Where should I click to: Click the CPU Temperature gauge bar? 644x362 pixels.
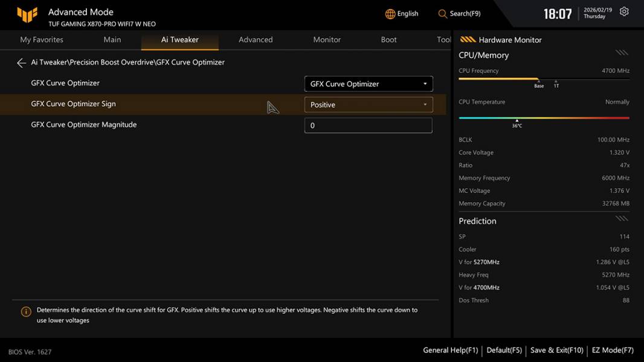tap(544, 118)
